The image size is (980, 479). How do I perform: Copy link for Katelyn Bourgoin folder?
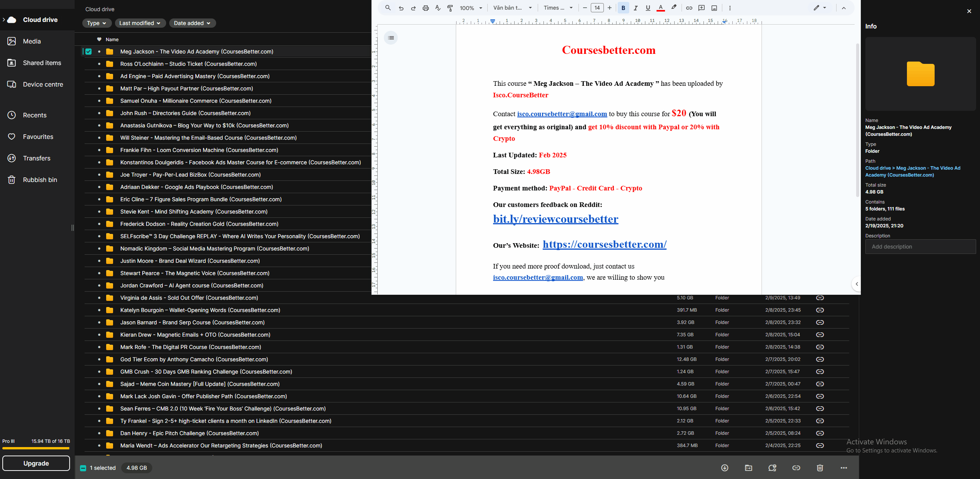(x=820, y=310)
